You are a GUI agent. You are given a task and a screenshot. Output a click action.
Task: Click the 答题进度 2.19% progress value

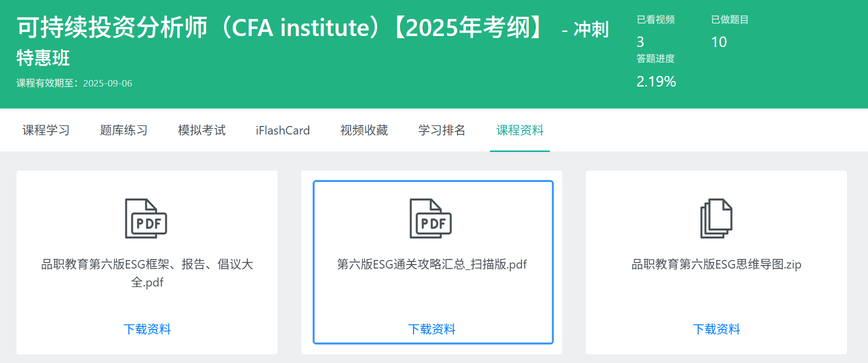click(x=656, y=81)
